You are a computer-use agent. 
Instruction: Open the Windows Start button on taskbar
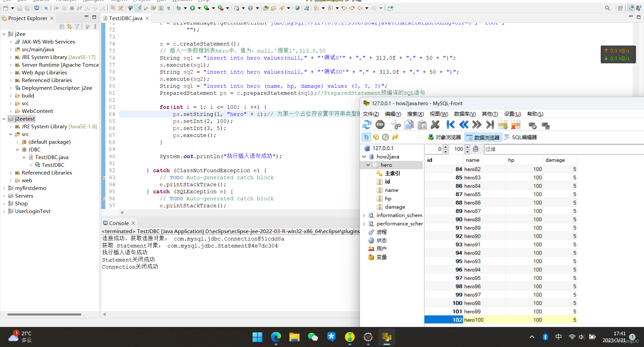257,337
